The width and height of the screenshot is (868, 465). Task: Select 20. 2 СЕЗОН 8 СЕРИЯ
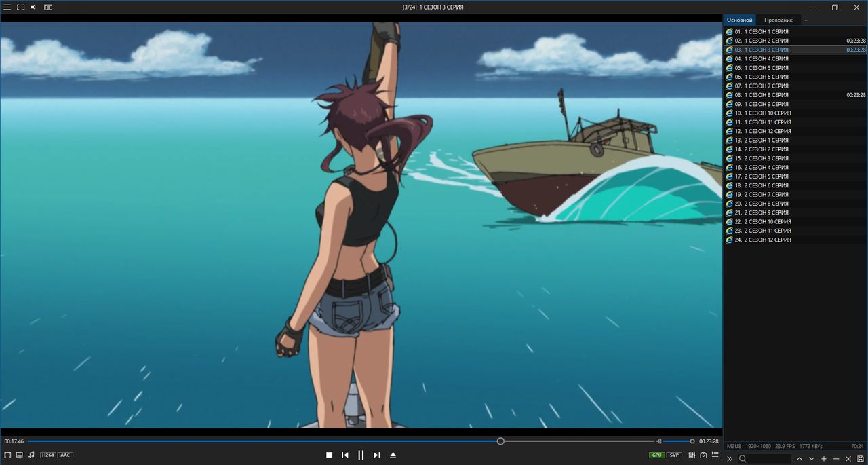[795, 204]
